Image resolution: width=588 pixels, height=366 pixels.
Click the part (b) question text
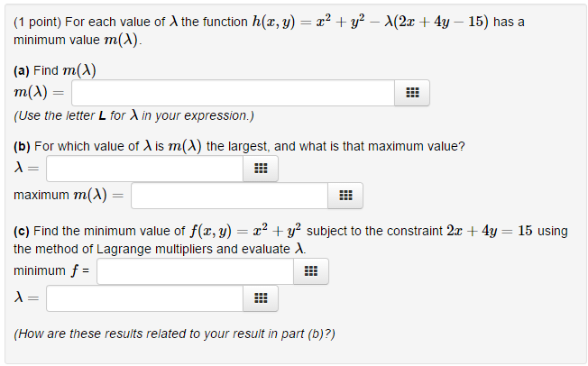[240, 146]
